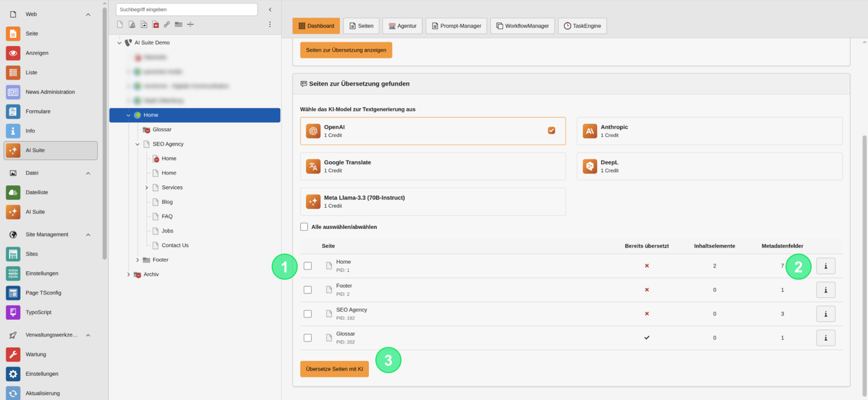Open the Aktualisierung module
The image size is (868, 400).
(x=50, y=393)
